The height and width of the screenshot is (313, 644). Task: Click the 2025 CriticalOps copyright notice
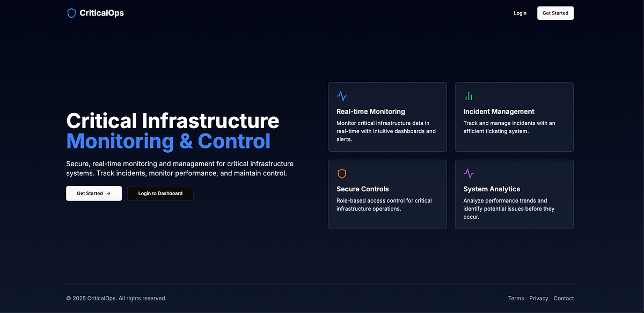point(116,298)
